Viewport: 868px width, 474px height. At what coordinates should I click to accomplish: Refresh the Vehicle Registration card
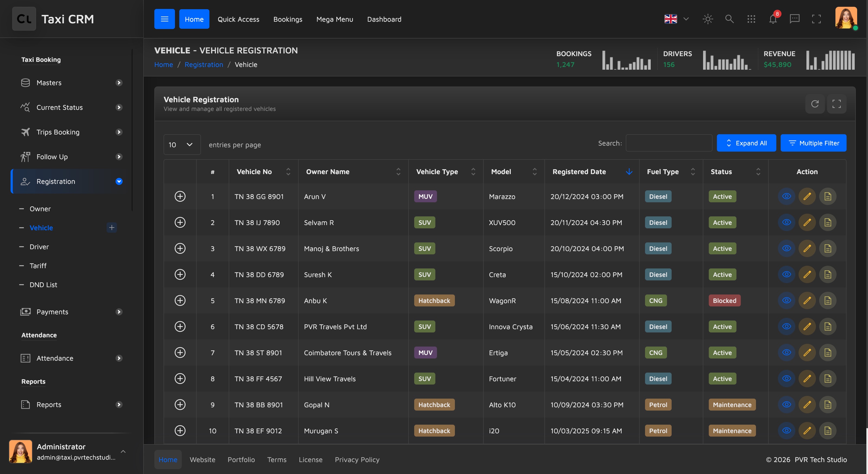(x=815, y=104)
